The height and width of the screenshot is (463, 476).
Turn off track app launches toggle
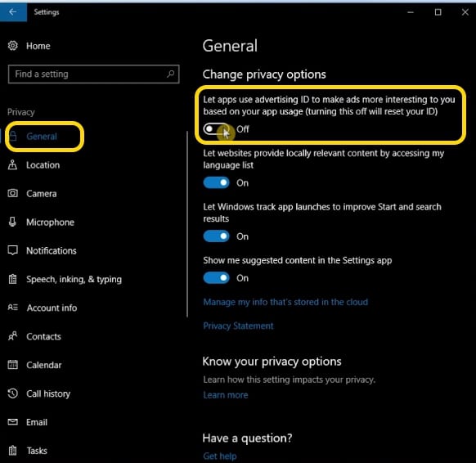(x=216, y=236)
